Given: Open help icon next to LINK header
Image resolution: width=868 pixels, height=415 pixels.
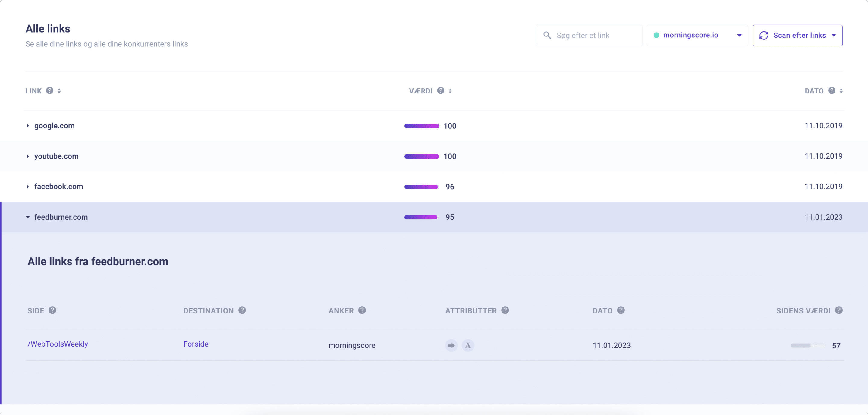Looking at the screenshot, I should click(49, 91).
